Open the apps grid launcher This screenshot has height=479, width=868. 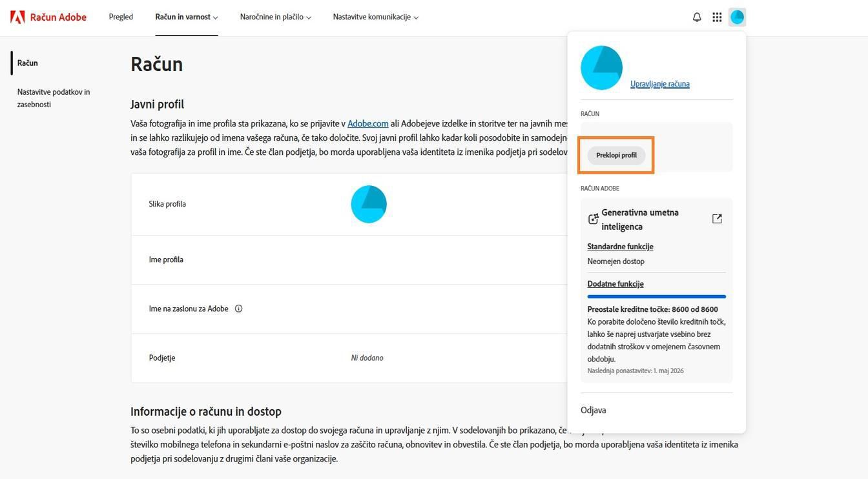point(717,17)
